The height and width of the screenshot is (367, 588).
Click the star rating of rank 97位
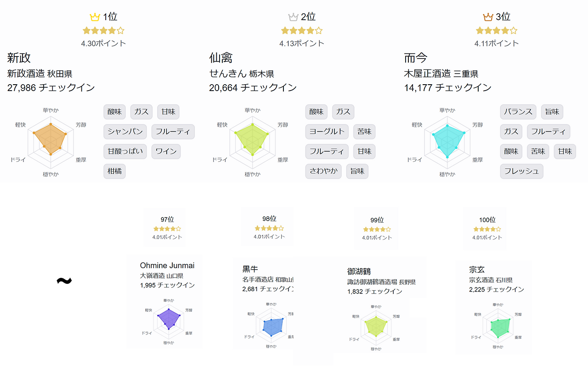tap(167, 229)
